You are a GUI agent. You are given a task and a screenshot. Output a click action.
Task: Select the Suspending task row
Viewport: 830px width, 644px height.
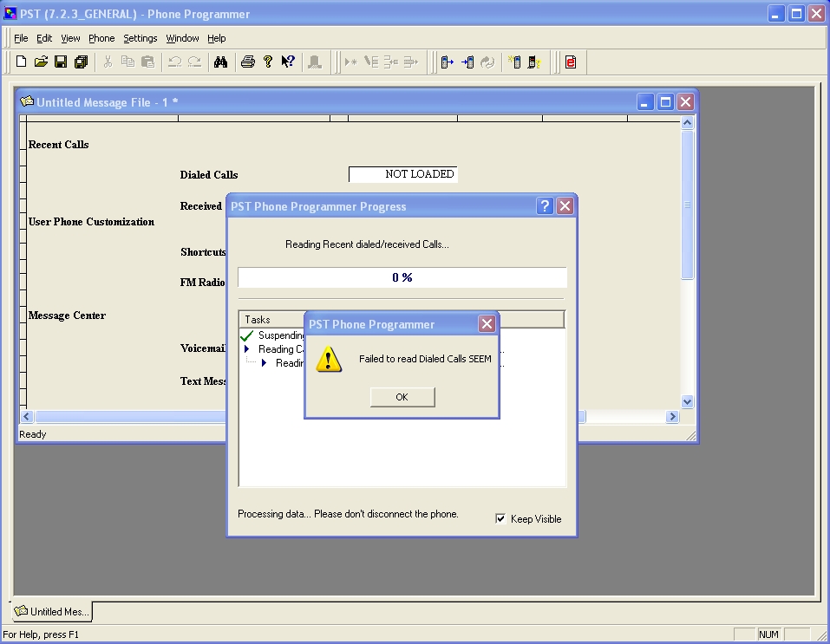click(272, 335)
